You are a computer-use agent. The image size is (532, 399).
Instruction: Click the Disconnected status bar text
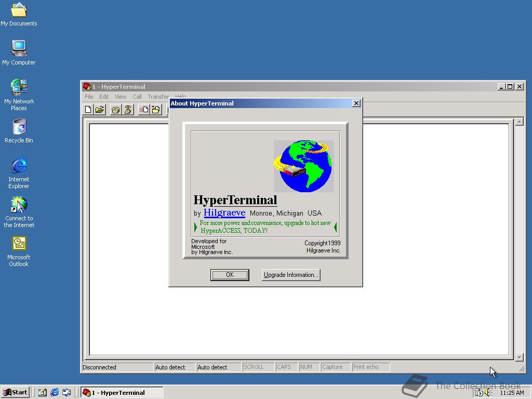tap(99, 367)
